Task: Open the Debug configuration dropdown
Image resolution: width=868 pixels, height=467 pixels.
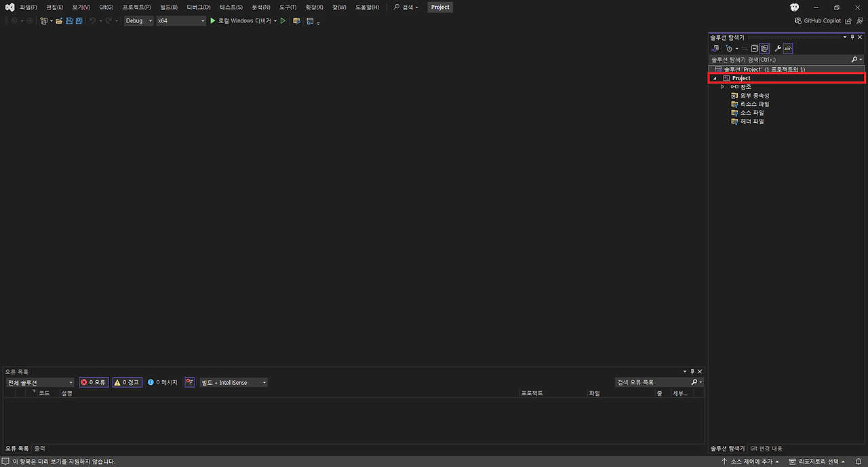Action: [x=138, y=20]
